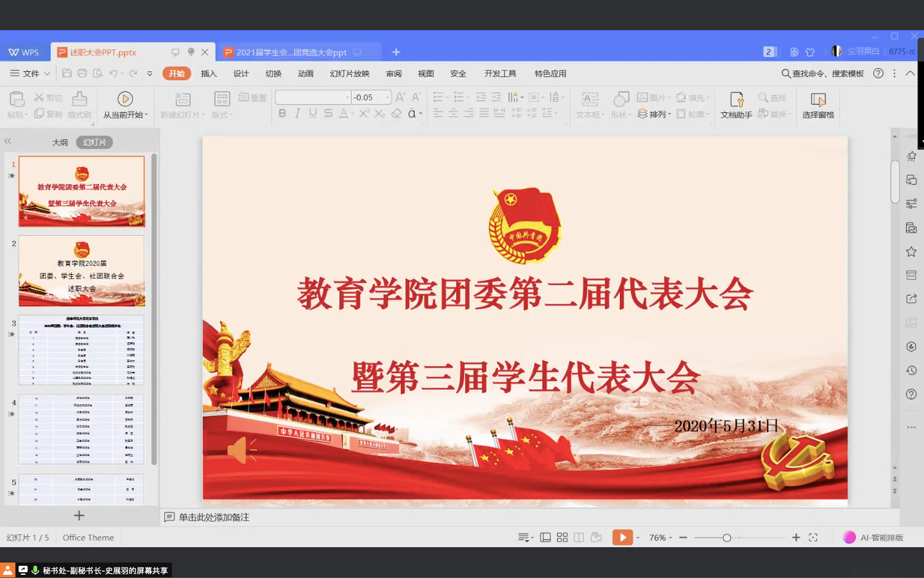This screenshot has height=578, width=924.
Task: Switch thumbnail panel to 大纲 outline view
Action: click(60, 143)
